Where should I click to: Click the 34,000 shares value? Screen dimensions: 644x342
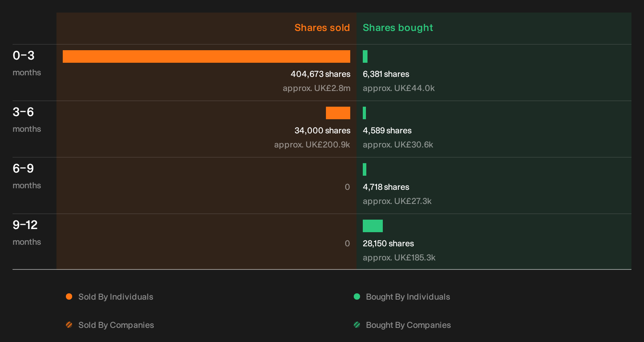[x=322, y=131]
